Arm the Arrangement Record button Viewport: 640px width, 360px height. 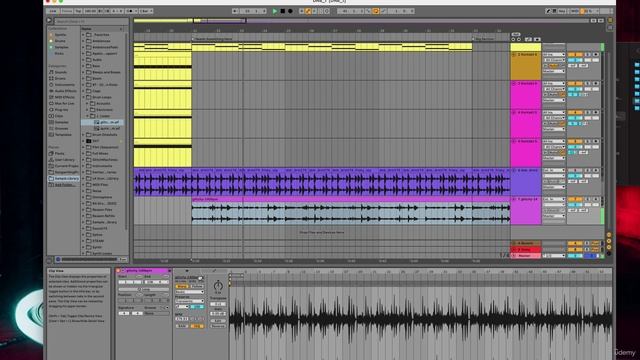[x=290, y=11]
